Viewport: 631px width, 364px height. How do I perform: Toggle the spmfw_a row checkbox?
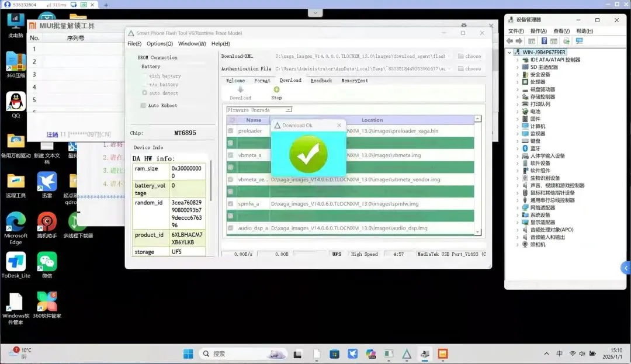click(x=231, y=203)
